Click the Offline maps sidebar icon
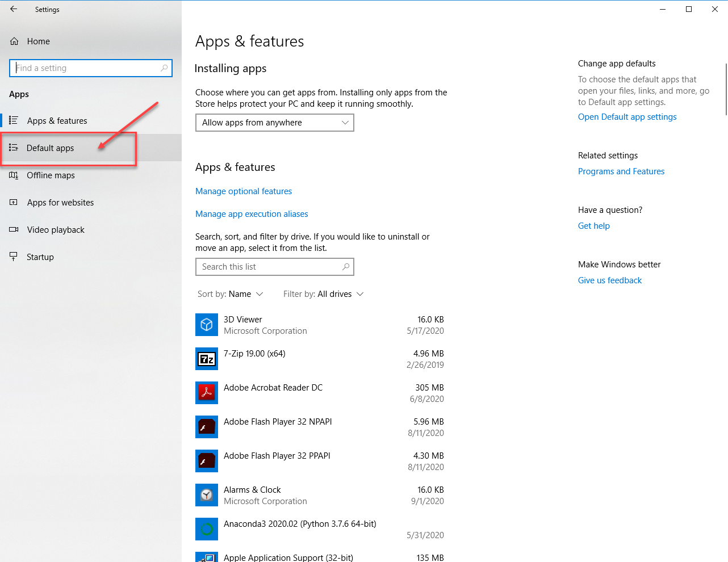Viewport: 728px width, 562px height. tap(14, 175)
